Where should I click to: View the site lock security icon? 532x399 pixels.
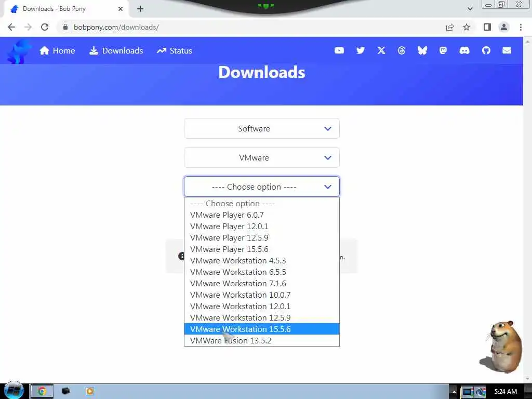(x=65, y=27)
